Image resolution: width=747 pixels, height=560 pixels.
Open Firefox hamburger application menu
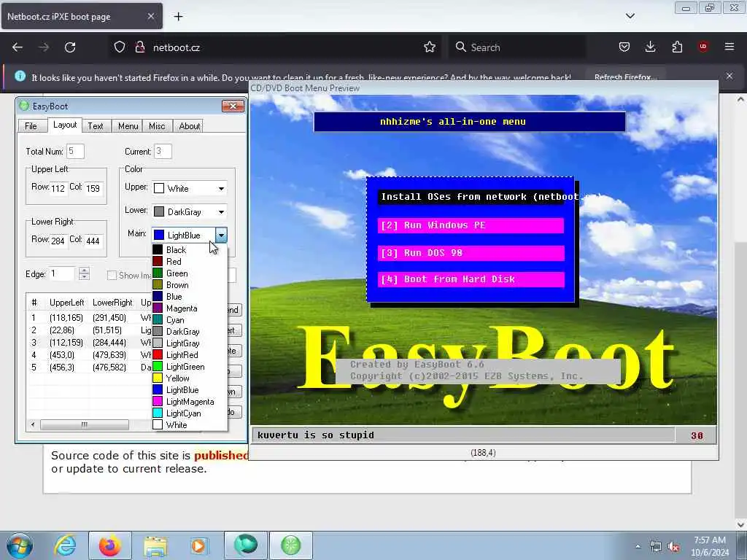click(729, 47)
